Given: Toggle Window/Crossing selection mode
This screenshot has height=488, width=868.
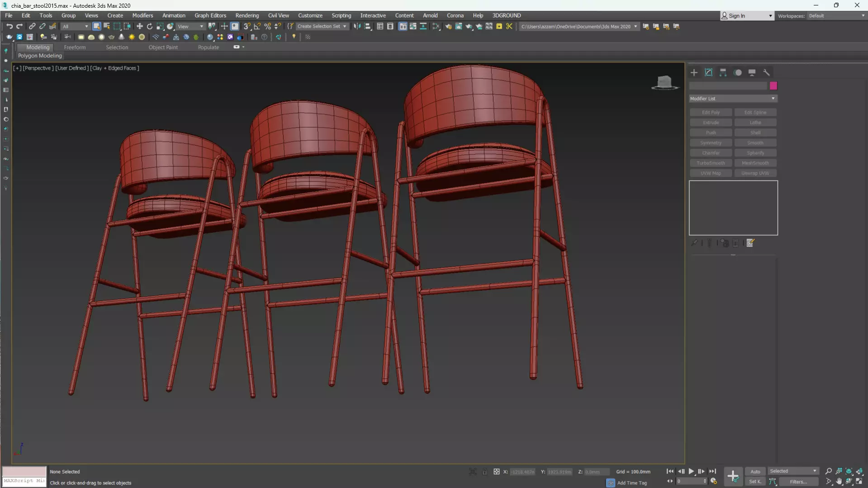Looking at the screenshot, I should (127, 26).
